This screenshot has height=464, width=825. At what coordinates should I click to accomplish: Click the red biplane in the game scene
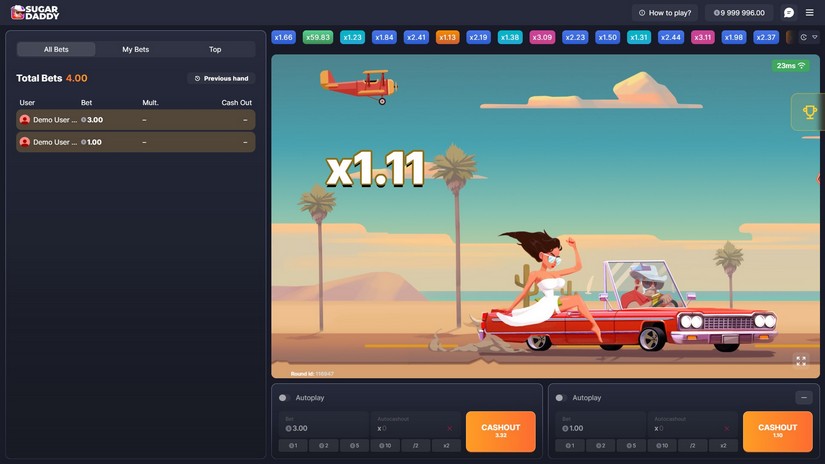tap(359, 86)
